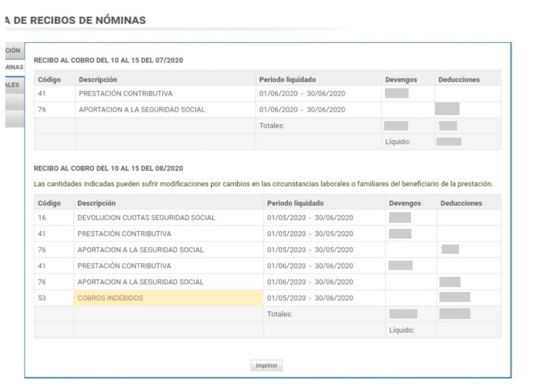Click Totales label in second table
Viewport: 534px width, 392px height.
280,314
